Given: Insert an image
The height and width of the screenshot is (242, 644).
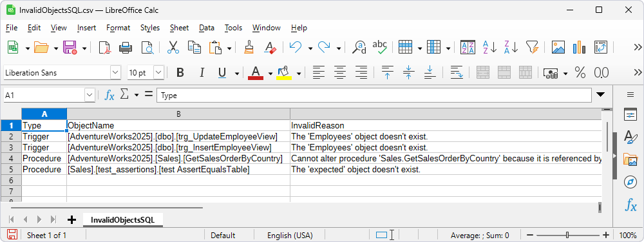Looking at the screenshot, I should coord(558,47).
